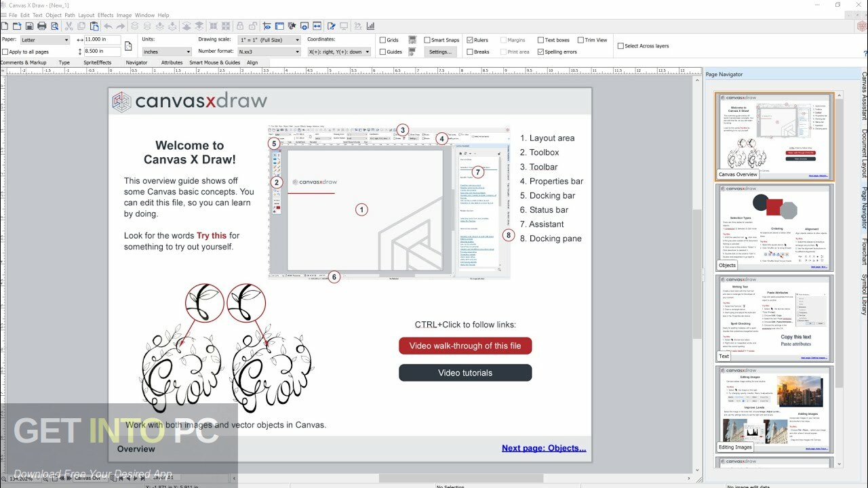The width and height of the screenshot is (868, 488).
Task: Click the guides options icon beside Guides
Action: [x=412, y=52]
